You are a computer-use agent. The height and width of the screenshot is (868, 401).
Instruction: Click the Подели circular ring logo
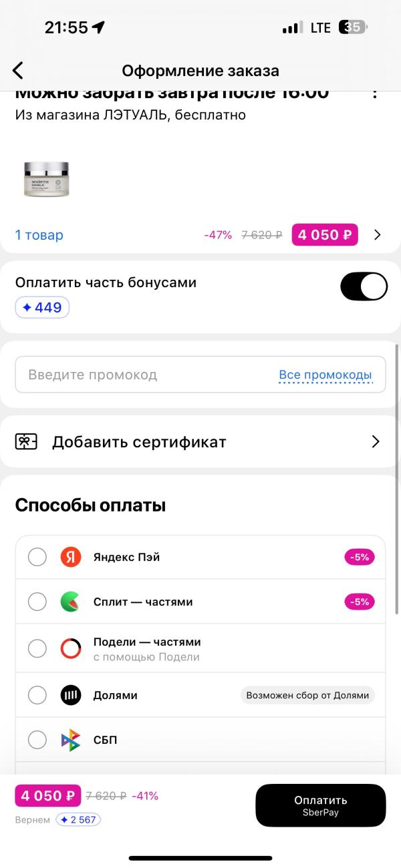(72, 648)
